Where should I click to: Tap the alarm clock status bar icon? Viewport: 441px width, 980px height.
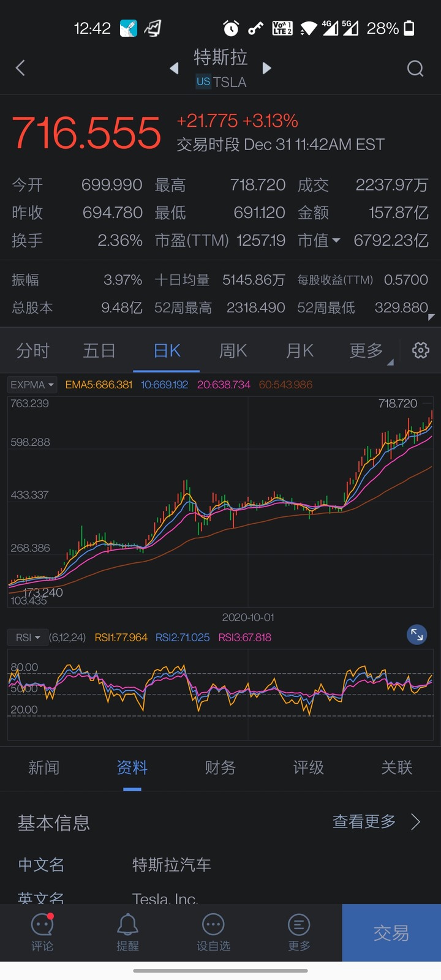pos(231,28)
